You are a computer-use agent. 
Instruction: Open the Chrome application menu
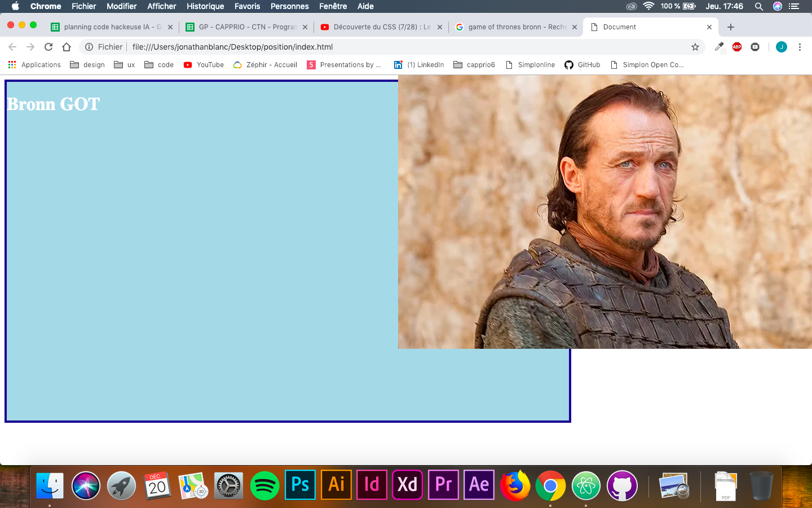click(x=46, y=6)
